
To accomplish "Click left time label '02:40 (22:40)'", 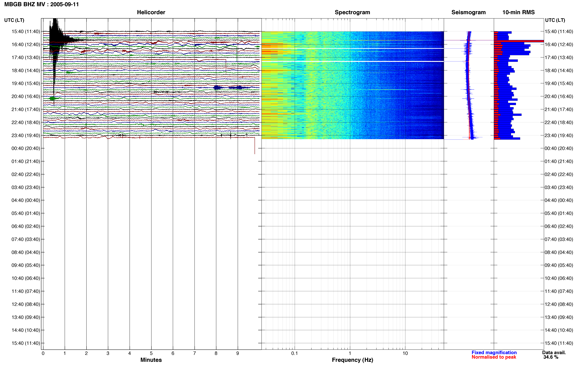I will pyautogui.click(x=26, y=174).
